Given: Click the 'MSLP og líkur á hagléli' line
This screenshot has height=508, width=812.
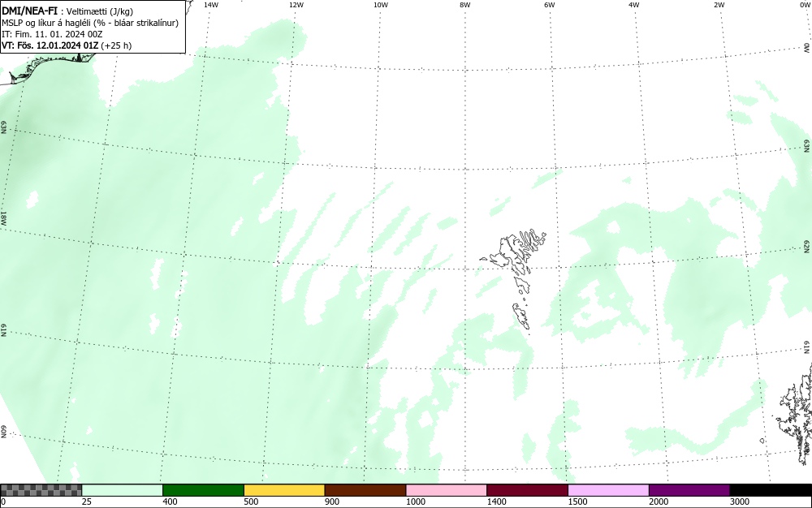Looking at the screenshot, I should (x=90, y=23).
